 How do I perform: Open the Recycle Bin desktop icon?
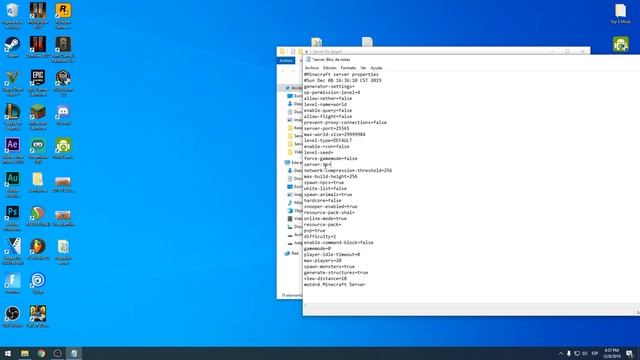[x=12, y=16]
